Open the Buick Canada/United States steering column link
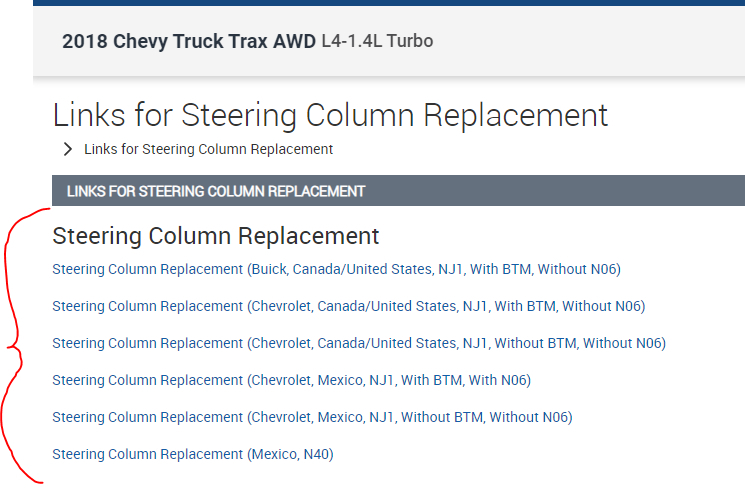 click(336, 269)
